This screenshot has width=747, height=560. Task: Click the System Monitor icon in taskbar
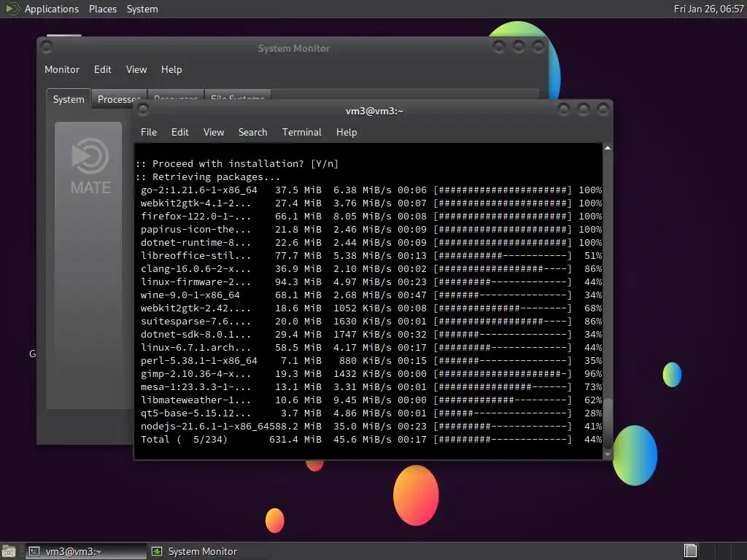click(x=157, y=551)
